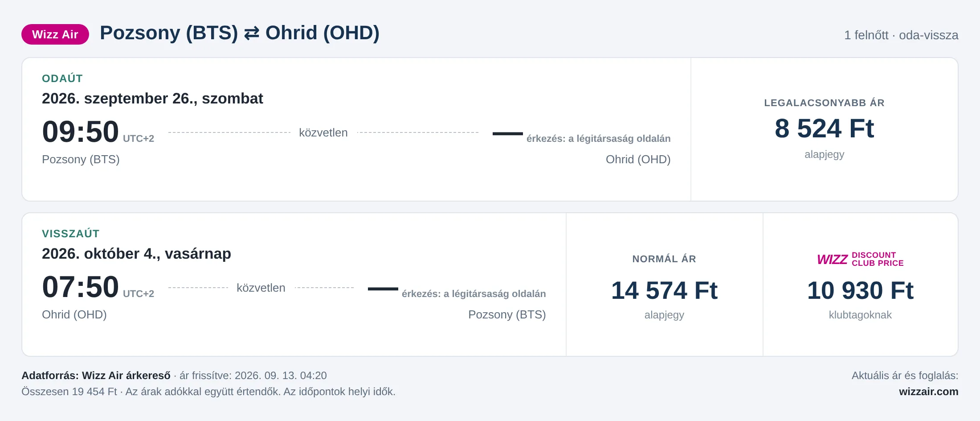
Task: Click the ODAÚT section label
Action: [x=62, y=78]
